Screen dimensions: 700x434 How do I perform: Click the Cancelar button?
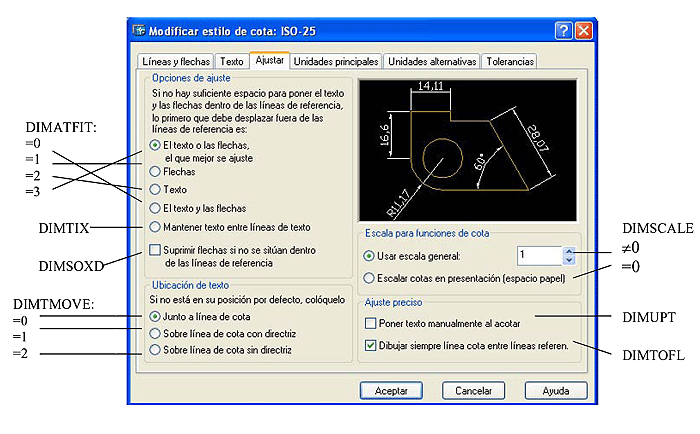click(x=473, y=391)
